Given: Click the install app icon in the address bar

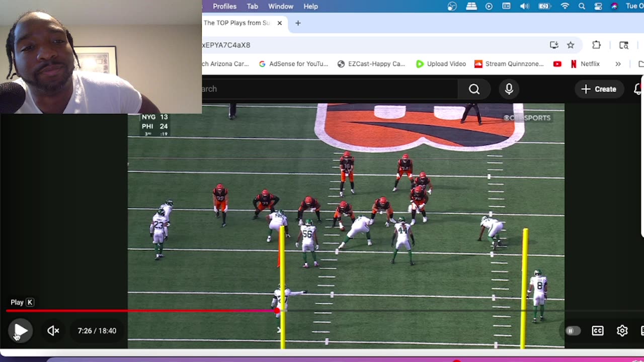Looking at the screenshot, I should 554,45.
